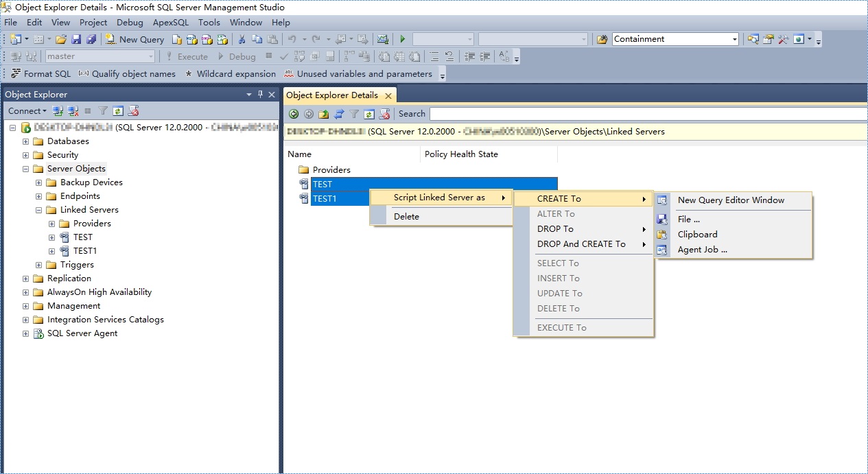Open the Toolbox icon with crossed tools

[x=784, y=39]
